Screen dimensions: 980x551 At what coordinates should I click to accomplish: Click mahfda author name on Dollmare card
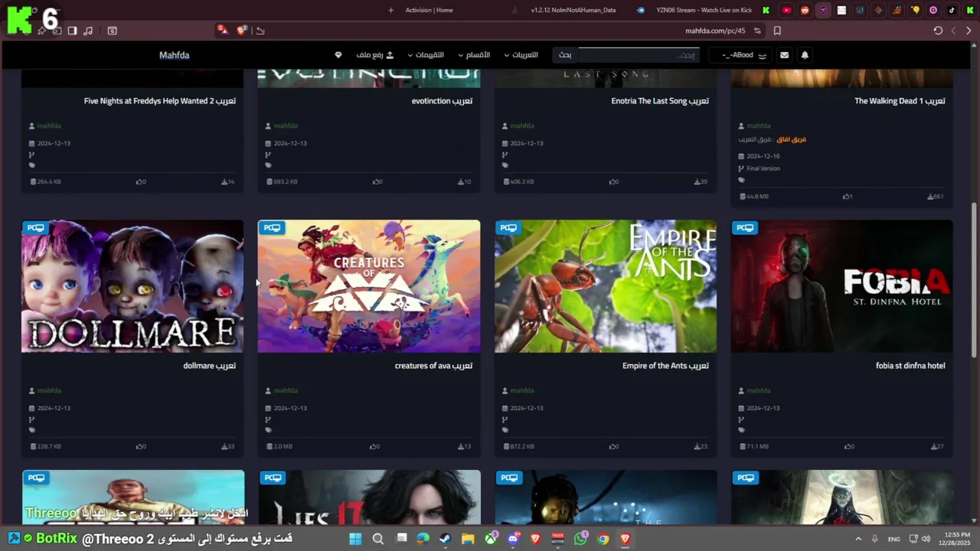coord(49,390)
